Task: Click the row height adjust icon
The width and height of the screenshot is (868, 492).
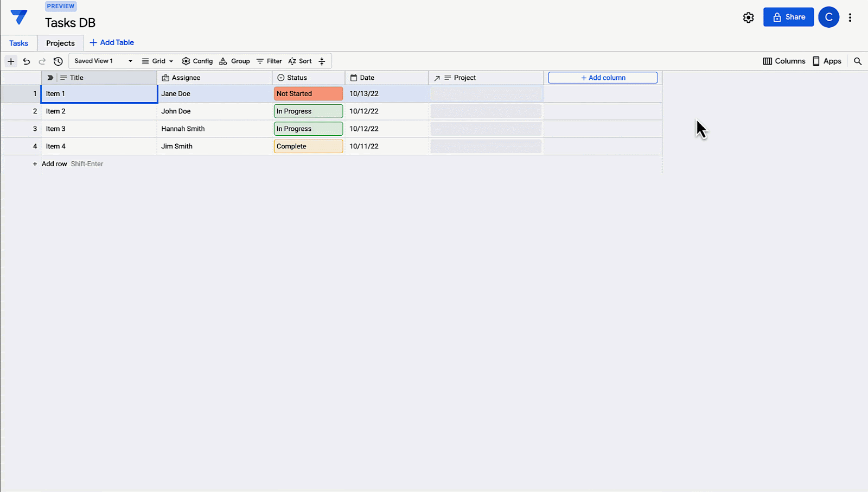Action: [x=322, y=61]
